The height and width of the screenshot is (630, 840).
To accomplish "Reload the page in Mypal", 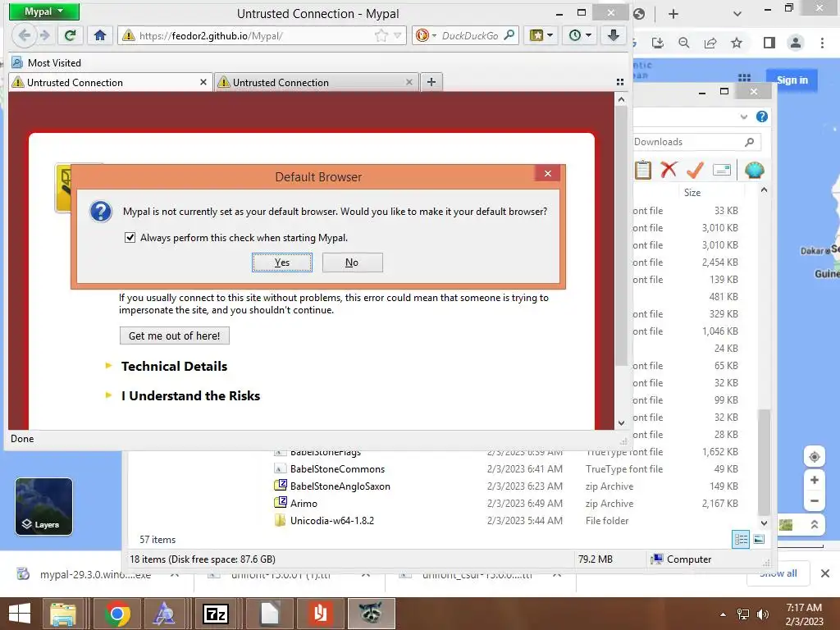I will (71, 35).
